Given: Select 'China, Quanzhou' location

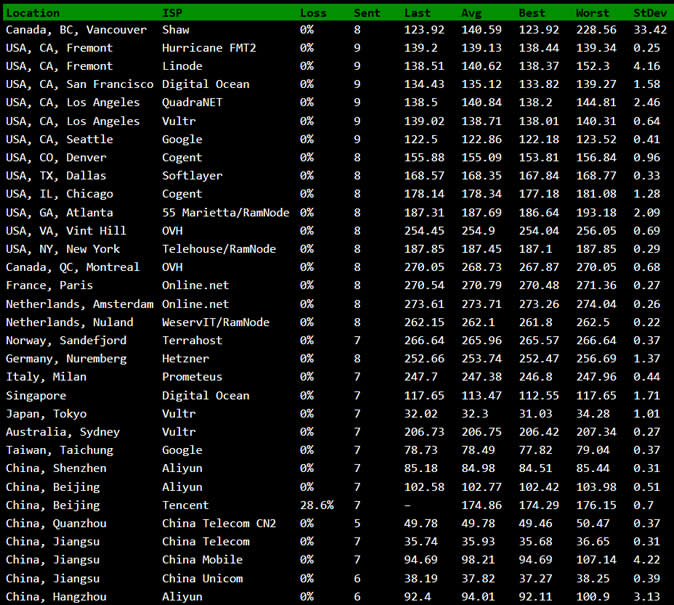Looking at the screenshot, I should click(x=56, y=524).
